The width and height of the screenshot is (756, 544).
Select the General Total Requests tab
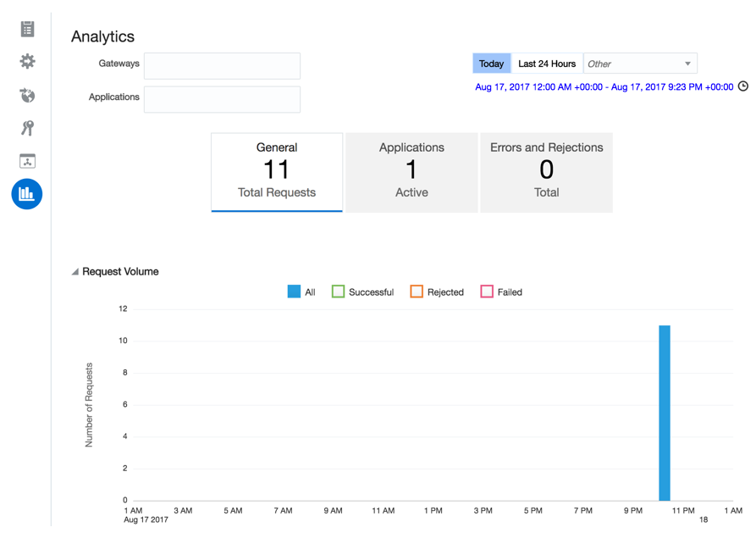coord(277,172)
